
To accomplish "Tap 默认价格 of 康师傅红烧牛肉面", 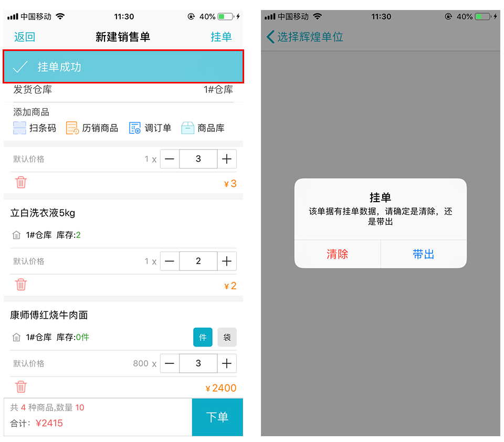I will coord(28,364).
